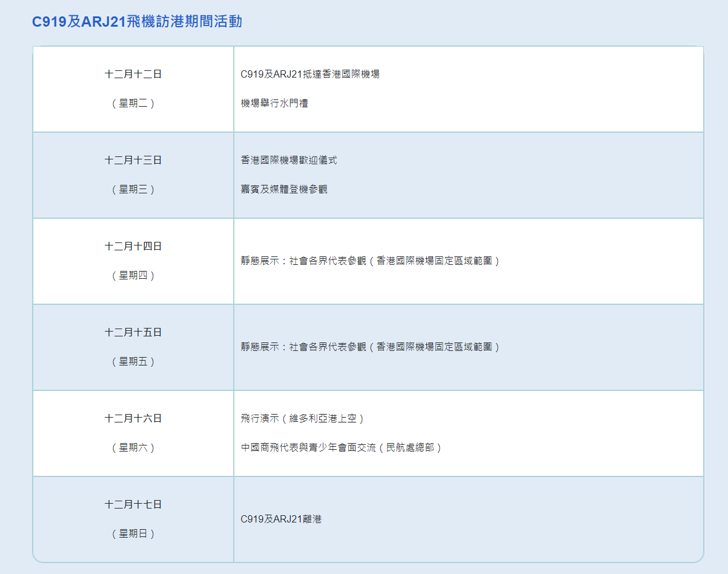Image resolution: width=728 pixels, height=574 pixels.
Task: Click the date 十二月十六日
Action: pyautogui.click(x=133, y=419)
